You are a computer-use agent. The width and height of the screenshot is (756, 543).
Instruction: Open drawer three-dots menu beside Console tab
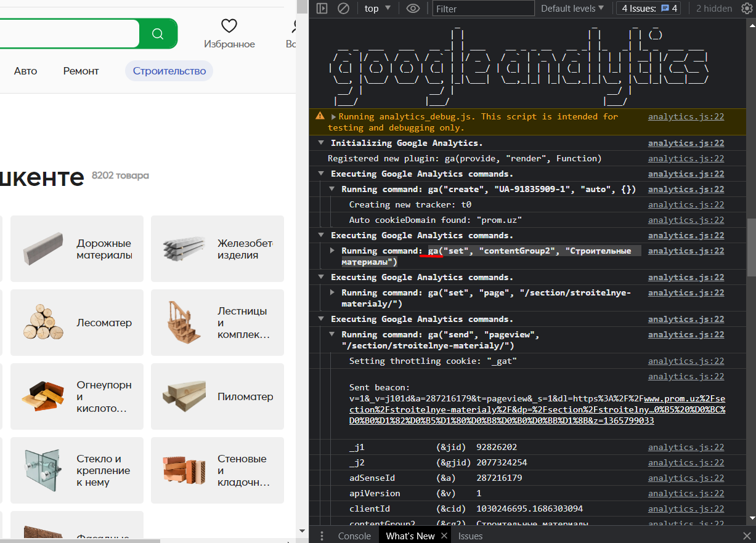322,536
